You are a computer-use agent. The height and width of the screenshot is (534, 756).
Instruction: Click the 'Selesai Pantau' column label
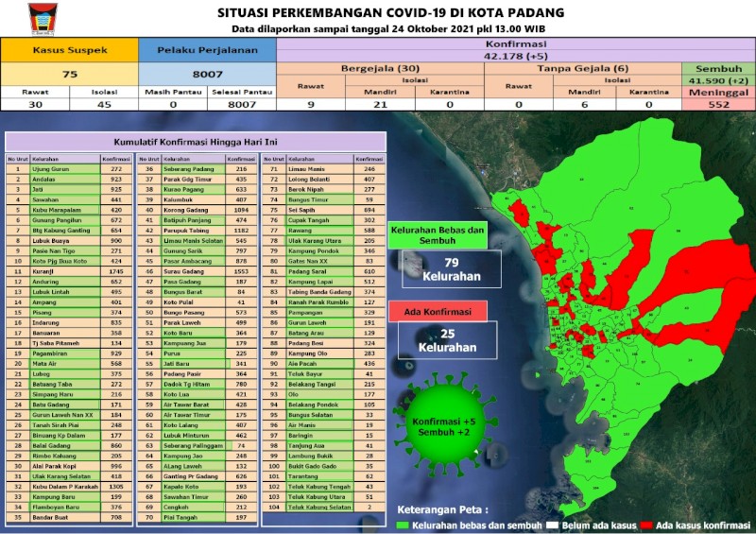pos(242,92)
